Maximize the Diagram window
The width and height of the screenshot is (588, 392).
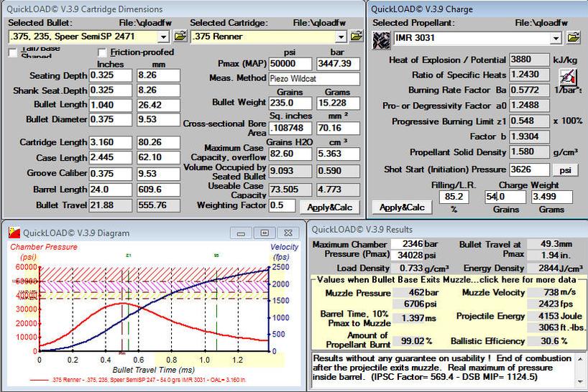point(265,233)
